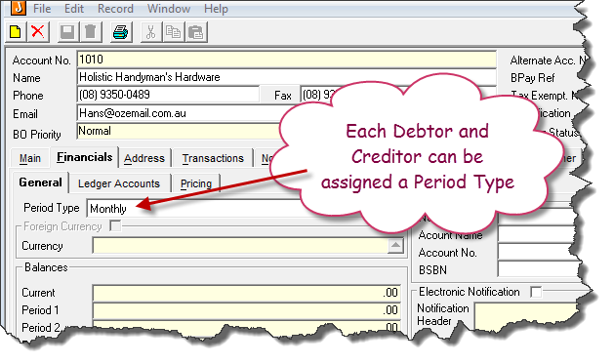Click the Balances group label

pyautogui.click(x=46, y=267)
